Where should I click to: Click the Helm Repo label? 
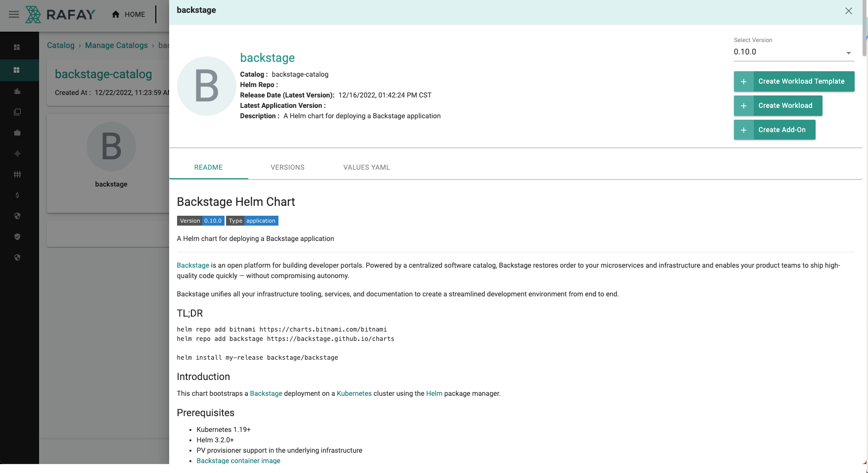[x=259, y=85]
